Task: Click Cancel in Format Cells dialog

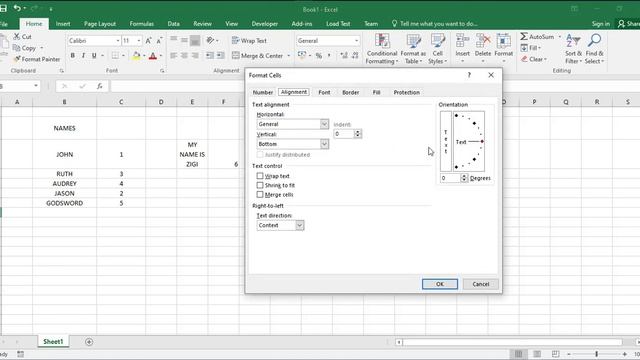Action: tap(480, 284)
